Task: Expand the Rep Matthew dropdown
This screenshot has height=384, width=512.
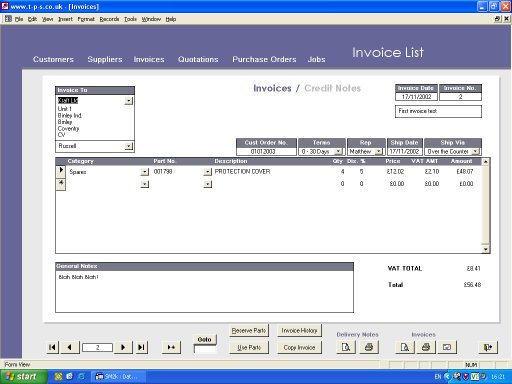Action: [x=379, y=151]
